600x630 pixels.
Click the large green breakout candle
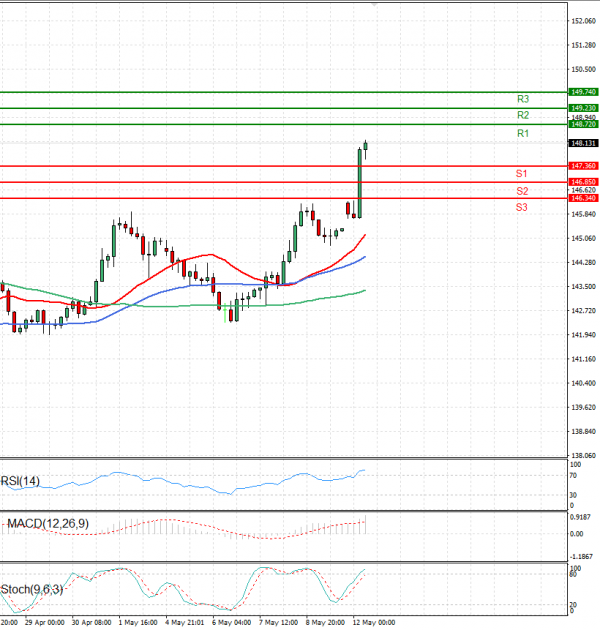click(x=360, y=183)
